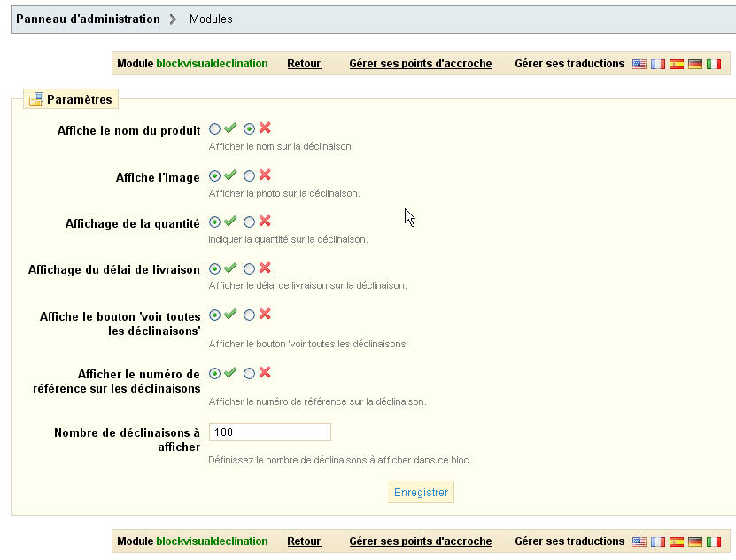Click green check icon for Affichage de la quantité
The height and width of the screenshot is (560, 736).
[230, 222]
